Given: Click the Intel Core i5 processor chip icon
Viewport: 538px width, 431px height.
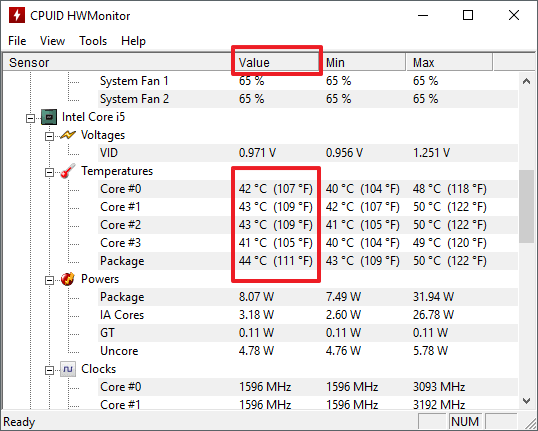Looking at the screenshot, I should point(49,117).
